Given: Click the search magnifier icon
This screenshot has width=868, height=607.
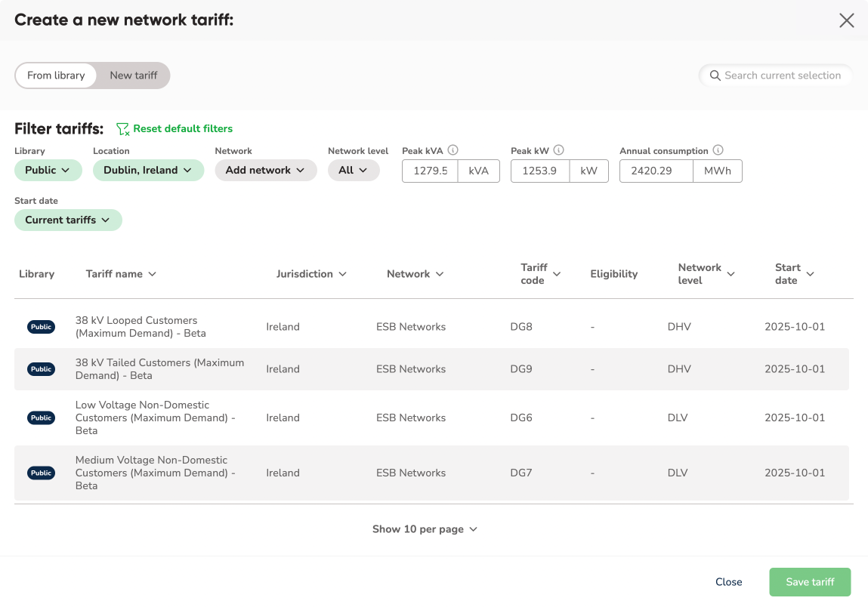Looking at the screenshot, I should (715, 75).
